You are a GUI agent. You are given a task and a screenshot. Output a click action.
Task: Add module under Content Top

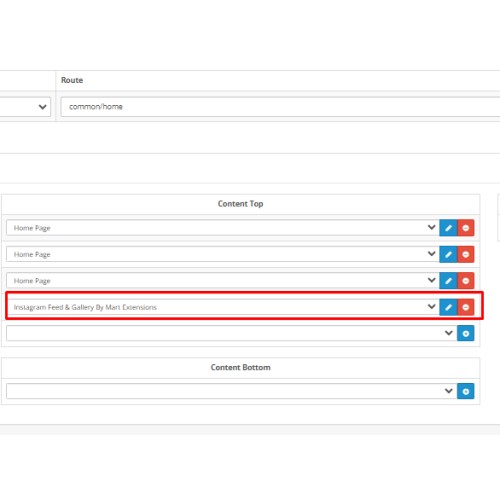click(x=466, y=333)
